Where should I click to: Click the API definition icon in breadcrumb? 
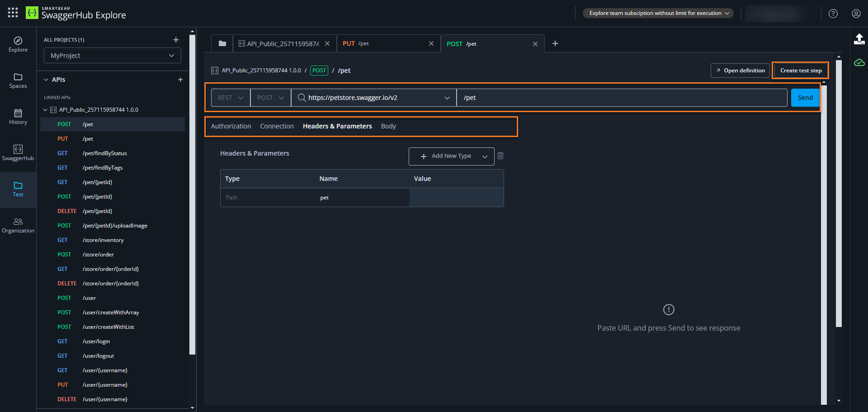tap(215, 71)
